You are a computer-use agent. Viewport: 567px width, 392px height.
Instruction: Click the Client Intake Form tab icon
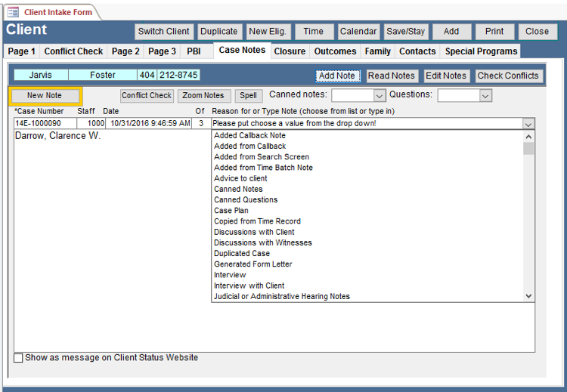[13, 12]
